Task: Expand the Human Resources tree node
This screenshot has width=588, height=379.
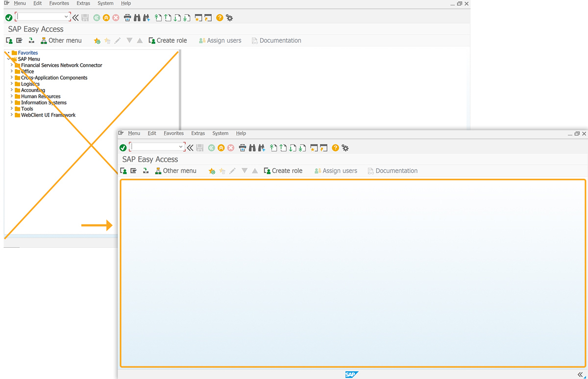Action: 12,96
